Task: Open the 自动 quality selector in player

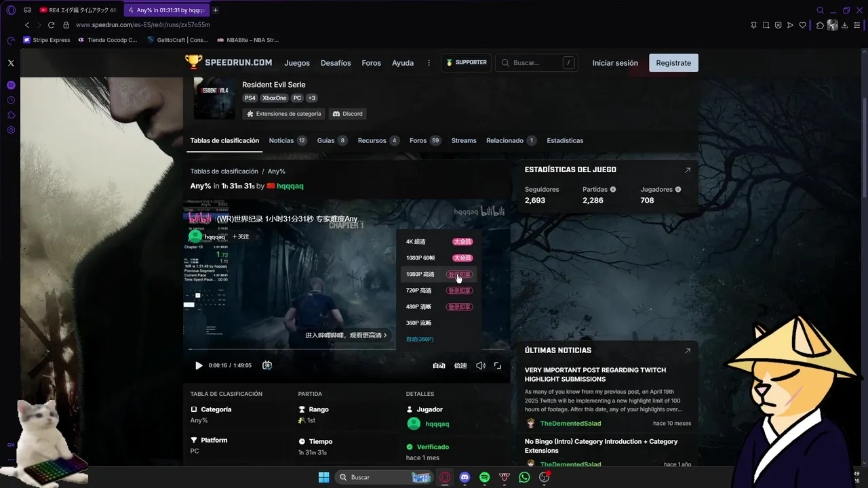Action: 439,365
